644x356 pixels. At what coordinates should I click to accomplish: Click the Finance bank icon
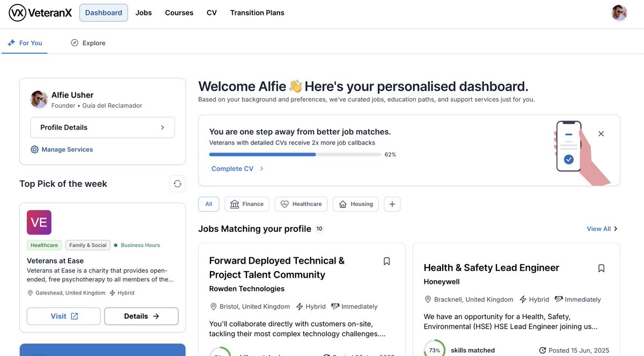(x=235, y=204)
